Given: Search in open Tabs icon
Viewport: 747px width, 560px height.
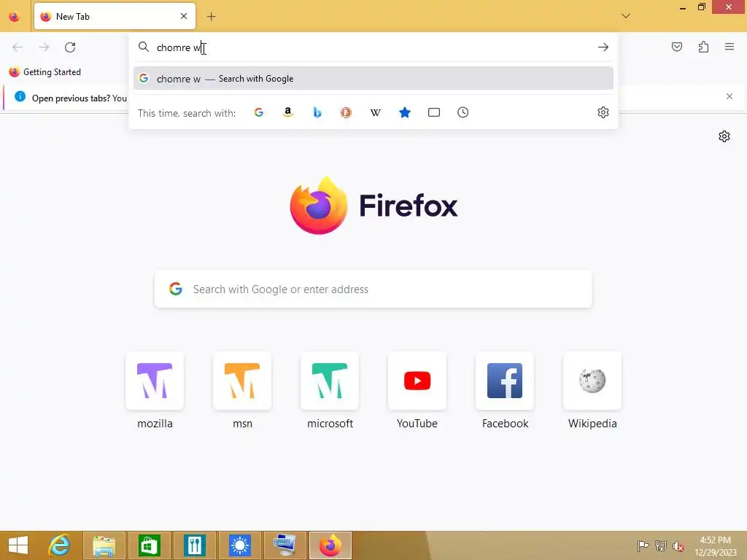Looking at the screenshot, I should 434,112.
